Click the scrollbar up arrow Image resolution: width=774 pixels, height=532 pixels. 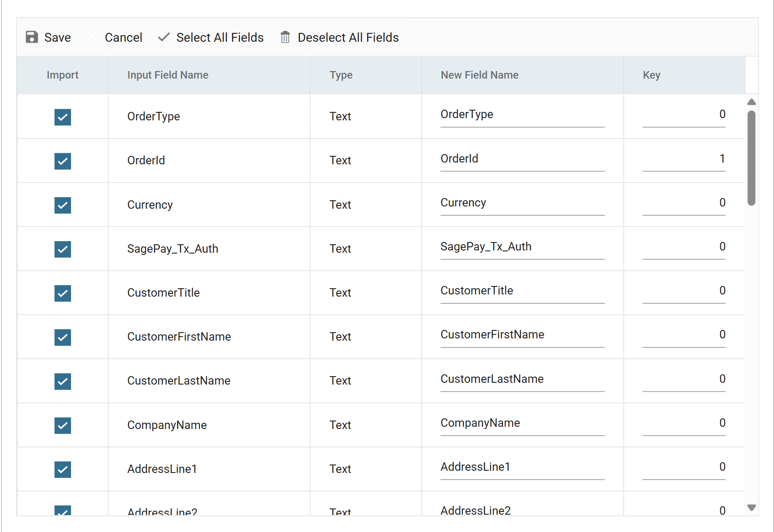751,102
